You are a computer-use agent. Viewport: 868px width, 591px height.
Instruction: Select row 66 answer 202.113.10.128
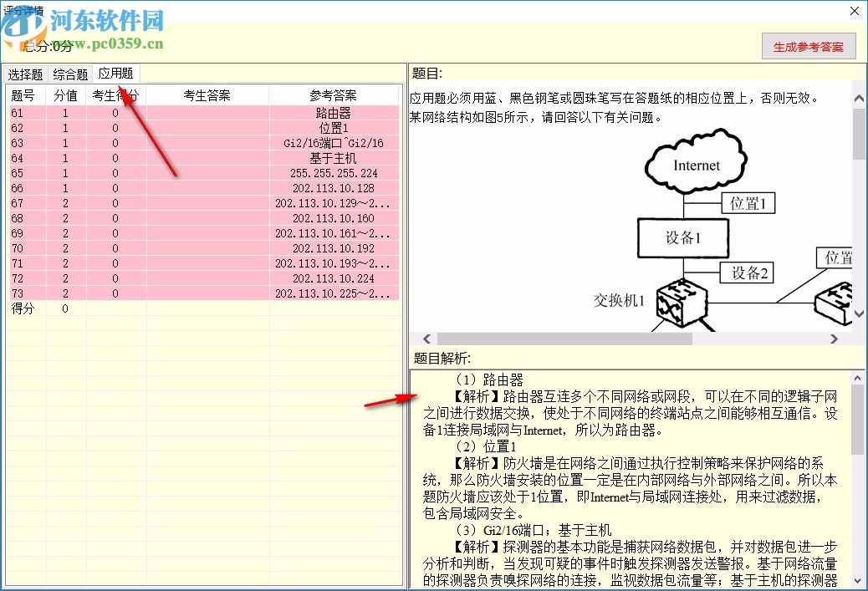point(204,188)
